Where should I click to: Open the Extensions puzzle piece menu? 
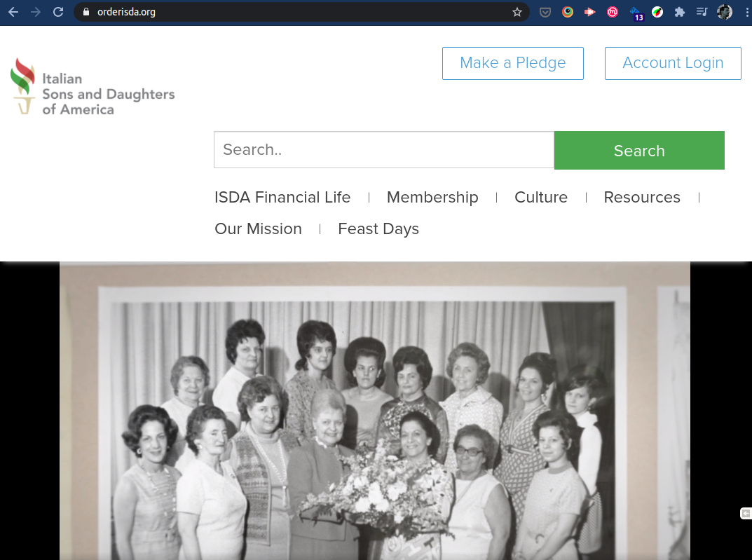pos(680,12)
